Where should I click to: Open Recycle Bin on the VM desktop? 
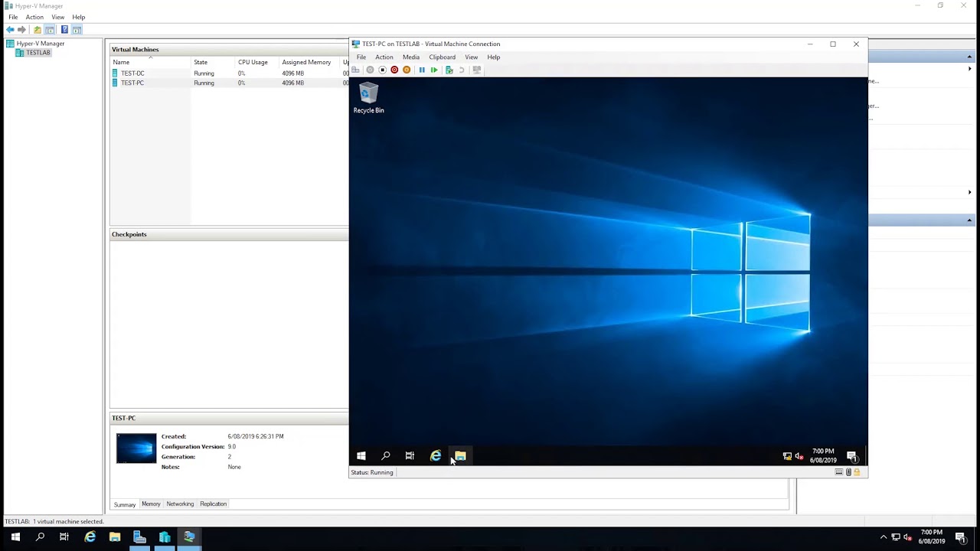pos(368,99)
